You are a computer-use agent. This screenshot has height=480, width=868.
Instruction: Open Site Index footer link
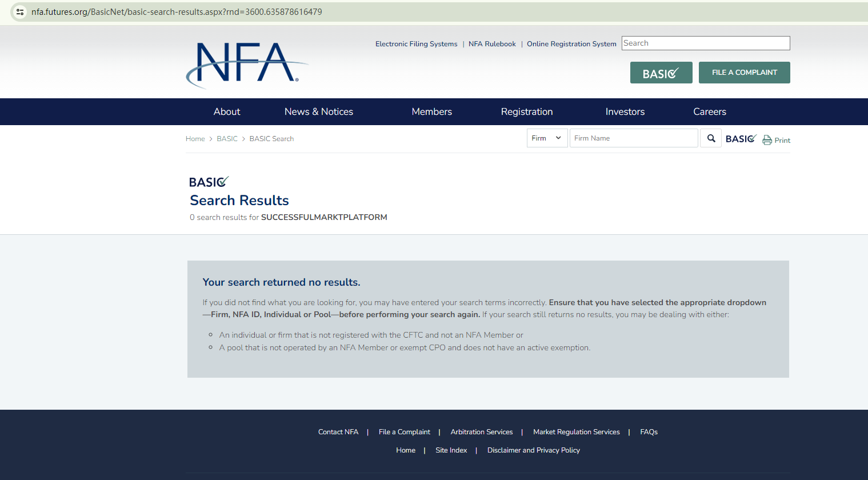click(x=451, y=450)
